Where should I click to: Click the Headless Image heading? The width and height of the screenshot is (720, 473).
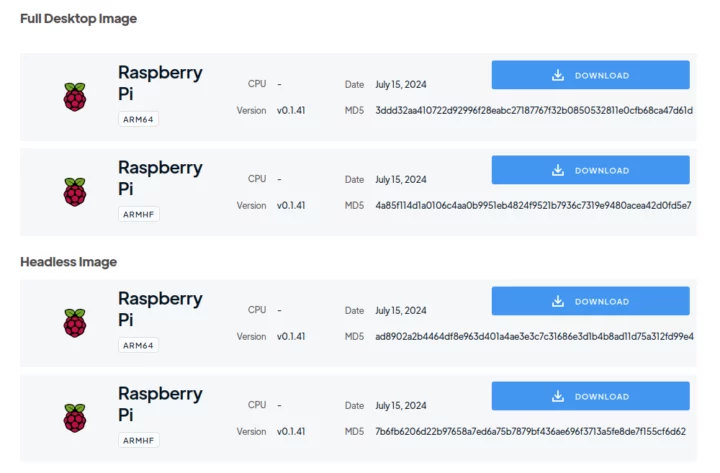point(68,262)
